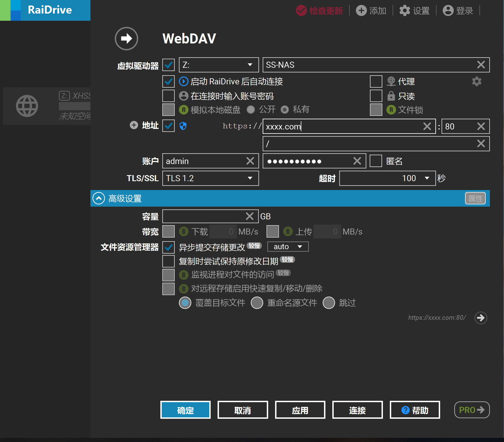The image size is (504, 442).
Task: Click the PRO upgrade button
Action: (472, 410)
